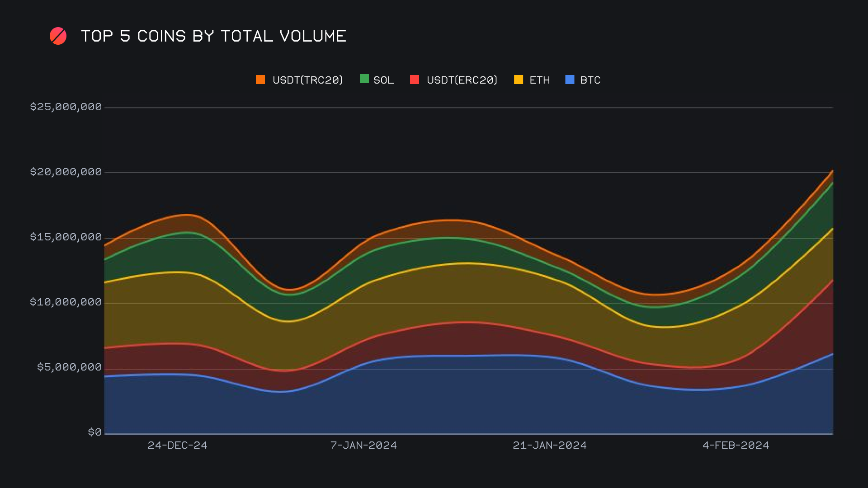Toggle the USDT(TRC20) legend label

coord(307,80)
